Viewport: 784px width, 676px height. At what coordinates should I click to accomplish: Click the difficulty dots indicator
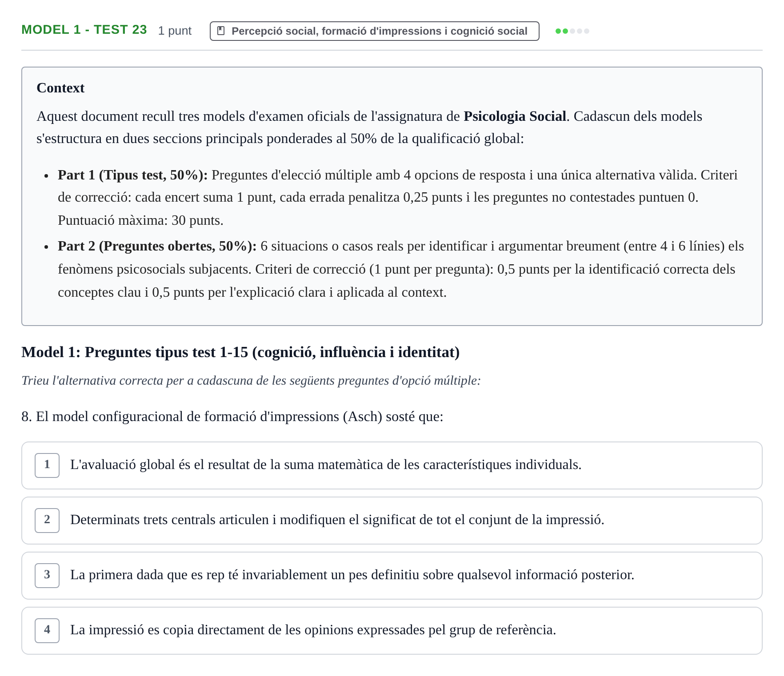click(572, 31)
